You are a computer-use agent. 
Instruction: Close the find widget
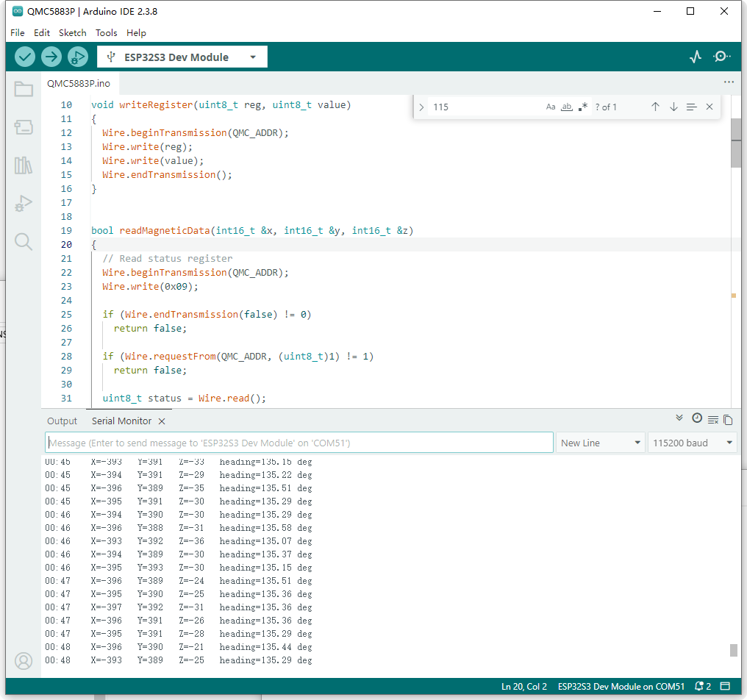[x=710, y=107]
